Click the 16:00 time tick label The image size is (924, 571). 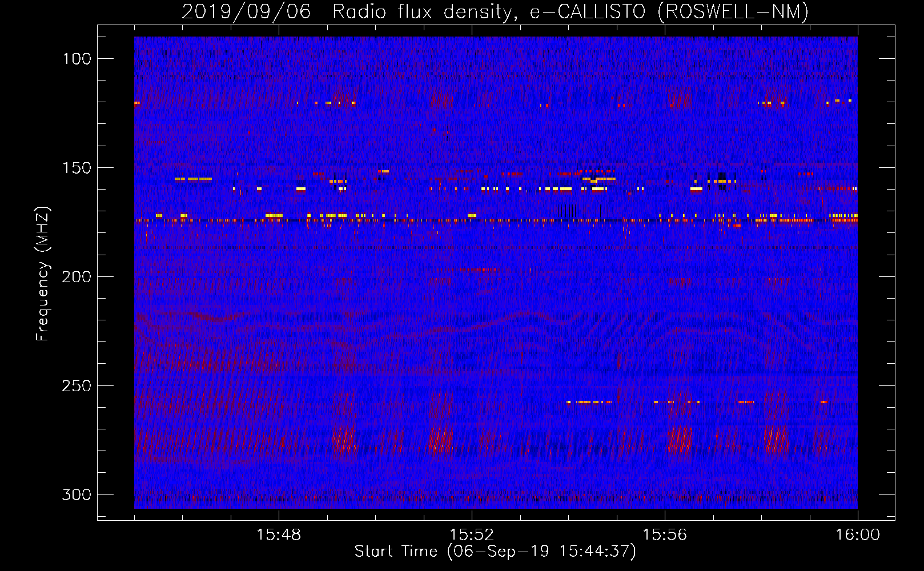click(858, 535)
